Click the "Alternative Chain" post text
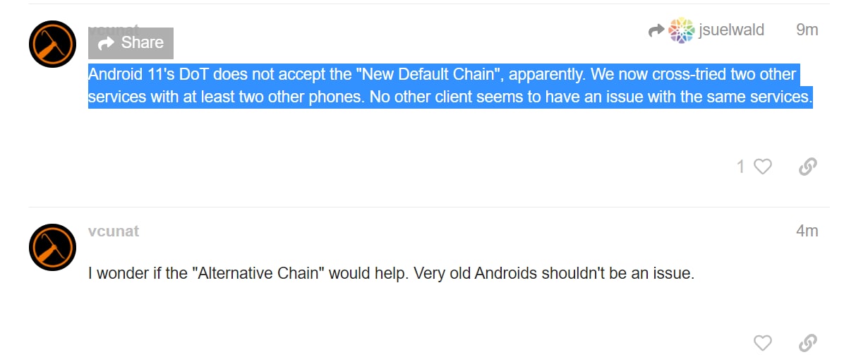This screenshot has height=355, width=868. tap(392, 273)
